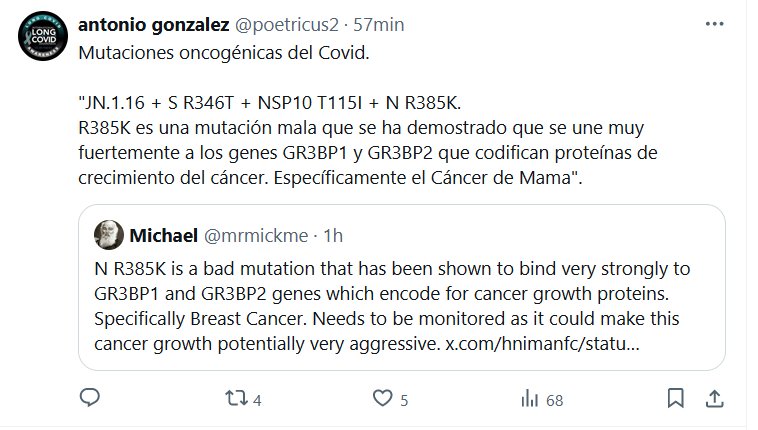
Task: Click the Spanish tweet text about Mutaciones oncogénicas
Action: click(x=223, y=52)
